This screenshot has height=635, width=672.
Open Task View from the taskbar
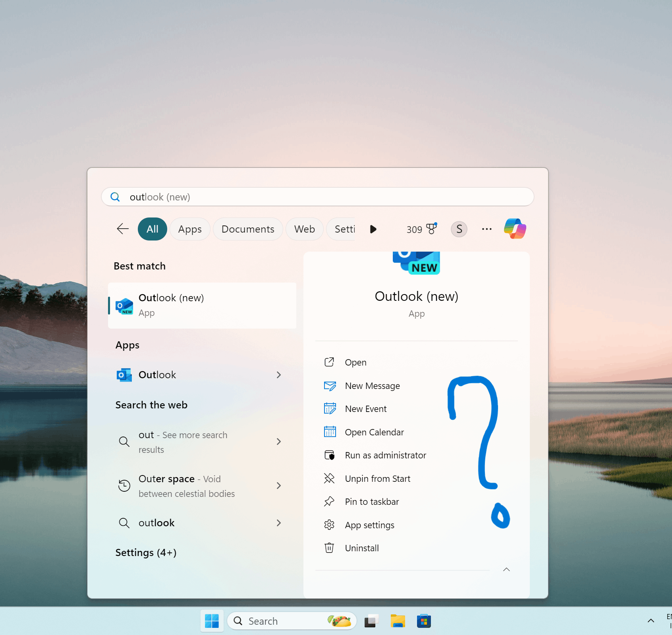click(371, 621)
